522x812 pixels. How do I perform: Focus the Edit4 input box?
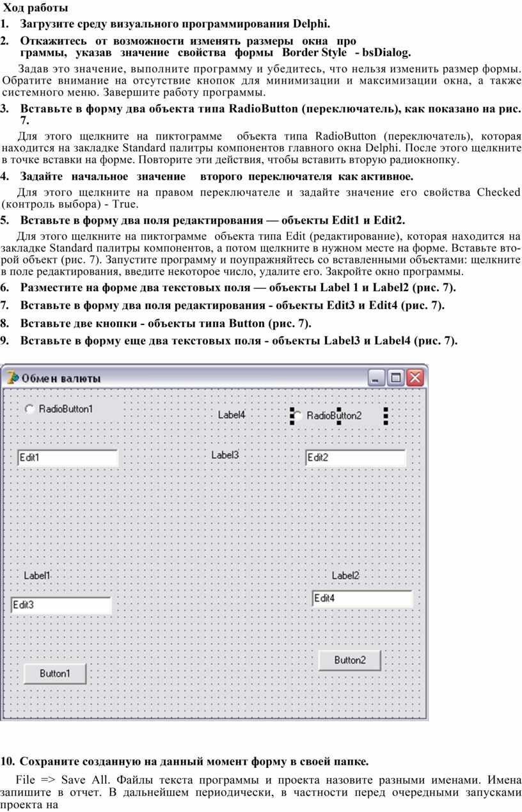[x=362, y=599]
